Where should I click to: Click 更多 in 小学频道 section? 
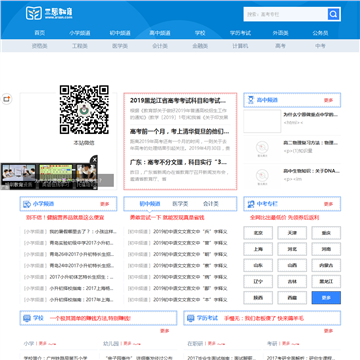[105, 204]
